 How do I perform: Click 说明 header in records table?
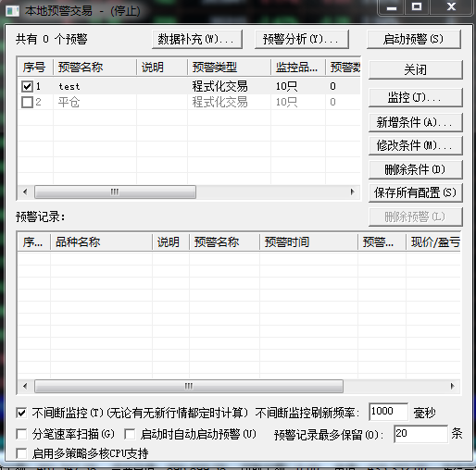[170, 242]
